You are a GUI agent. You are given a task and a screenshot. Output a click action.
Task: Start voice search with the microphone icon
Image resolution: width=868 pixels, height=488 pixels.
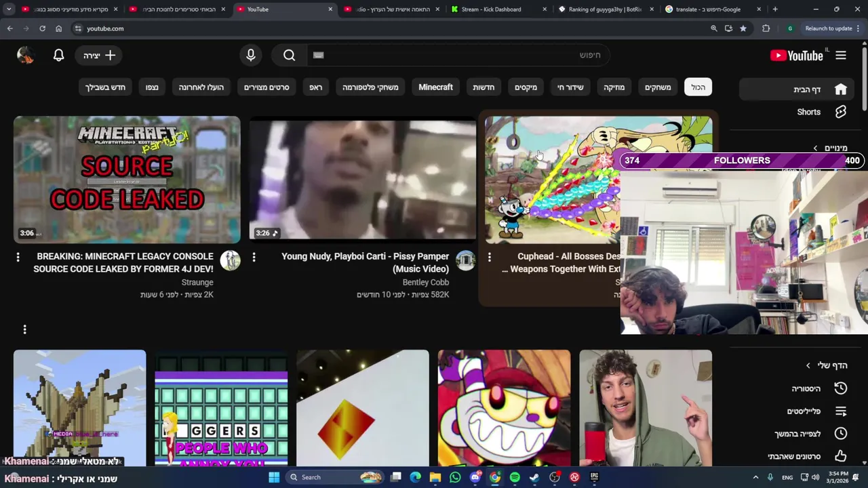[x=251, y=56]
